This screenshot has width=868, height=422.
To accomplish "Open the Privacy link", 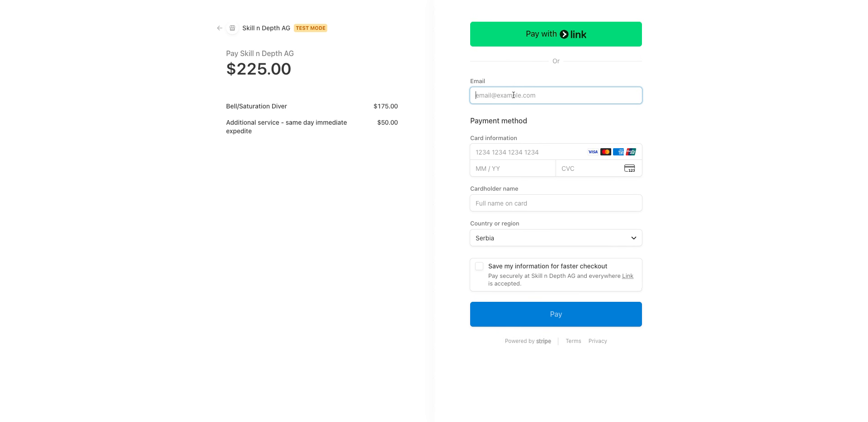I will (x=597, y=341).
